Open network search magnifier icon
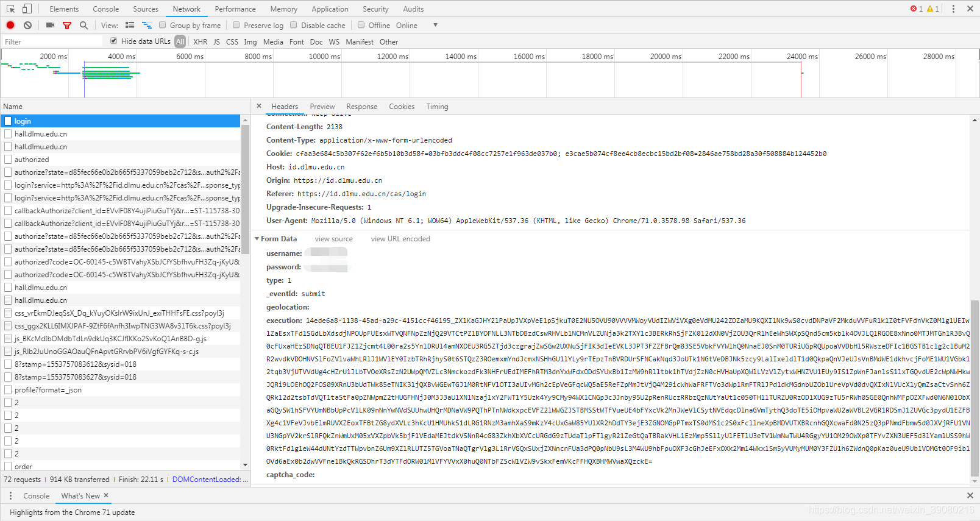The width and height of the screenshot is (980, 521). (83, 25)
